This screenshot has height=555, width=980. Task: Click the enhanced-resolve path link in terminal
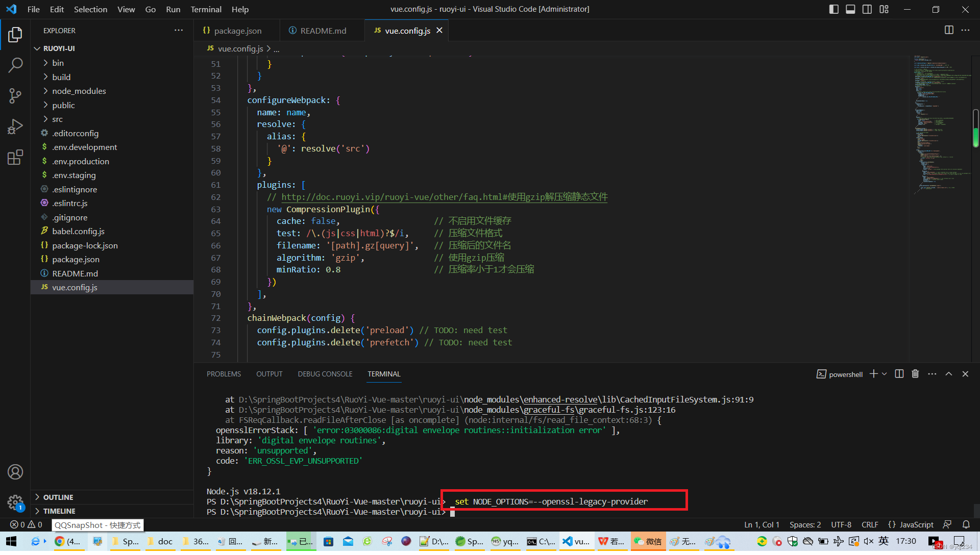point(560,399)
